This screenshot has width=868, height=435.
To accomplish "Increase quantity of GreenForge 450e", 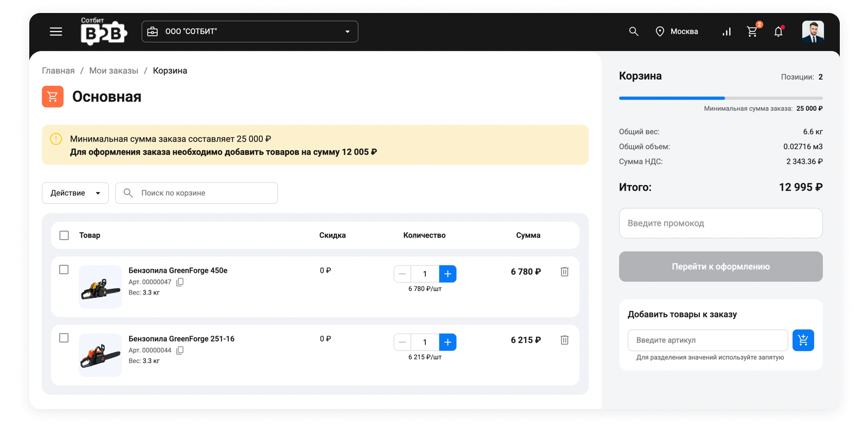I will coord(448,274).
